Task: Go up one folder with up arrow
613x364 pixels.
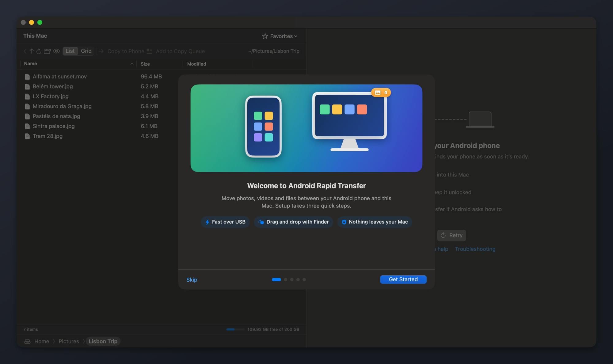Action: click(32, 51)
